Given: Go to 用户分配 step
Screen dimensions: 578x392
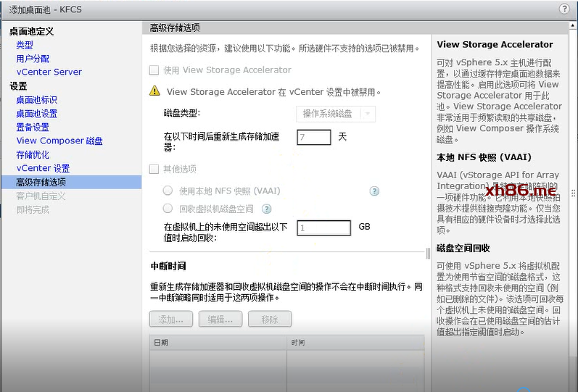Looking at the screenshot, I should click(x=33, y=59).
